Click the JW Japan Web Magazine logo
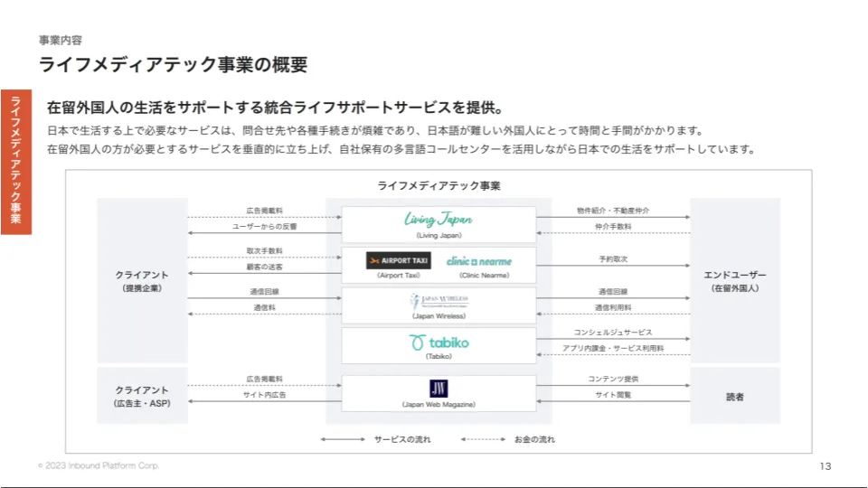The height and width of the screenshot is (488, 868). pos(439,389)
